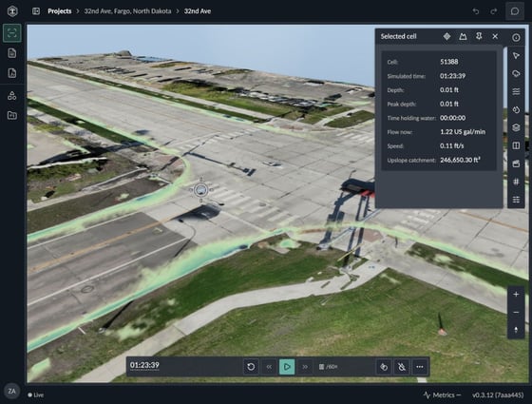Click the terrain profile icon in Selected cell header

(x=463, y=36)
